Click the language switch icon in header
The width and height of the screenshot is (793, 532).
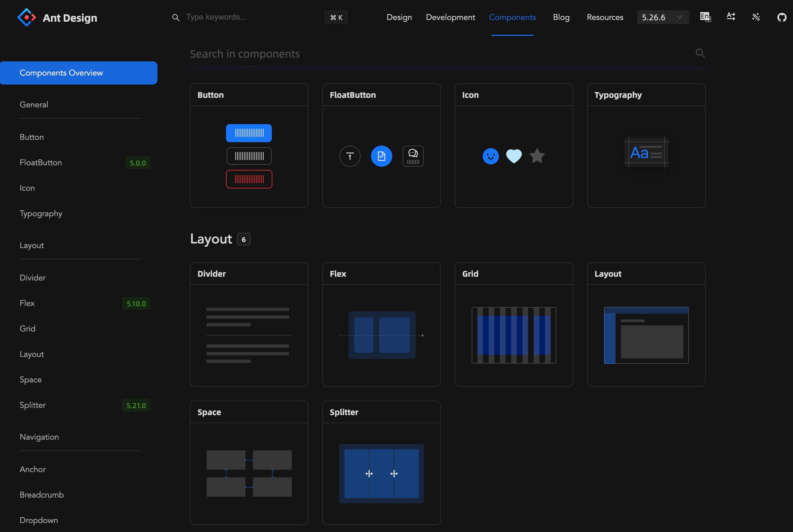(706, 17)
